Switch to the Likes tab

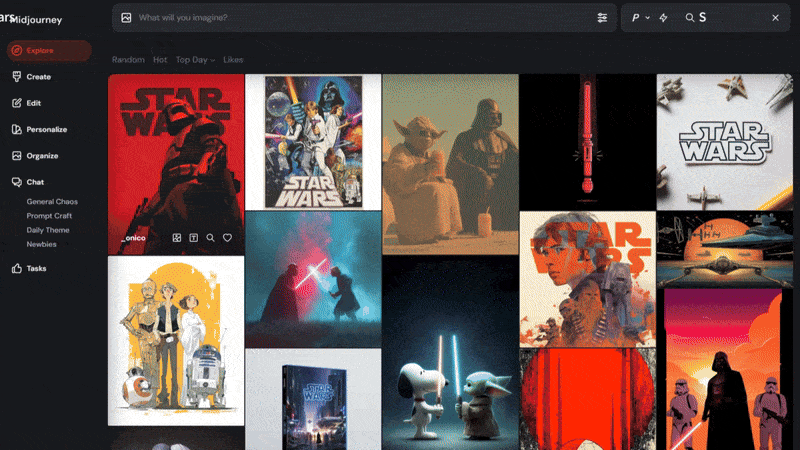[233, 60]
